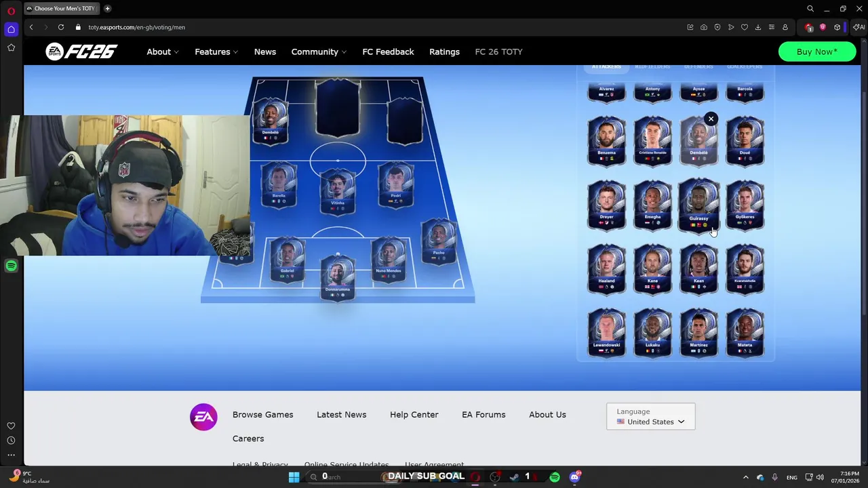This screenshot has height=488, width=868.
Task: Remove Dembélé with the X button
Action: pos(711,119)
